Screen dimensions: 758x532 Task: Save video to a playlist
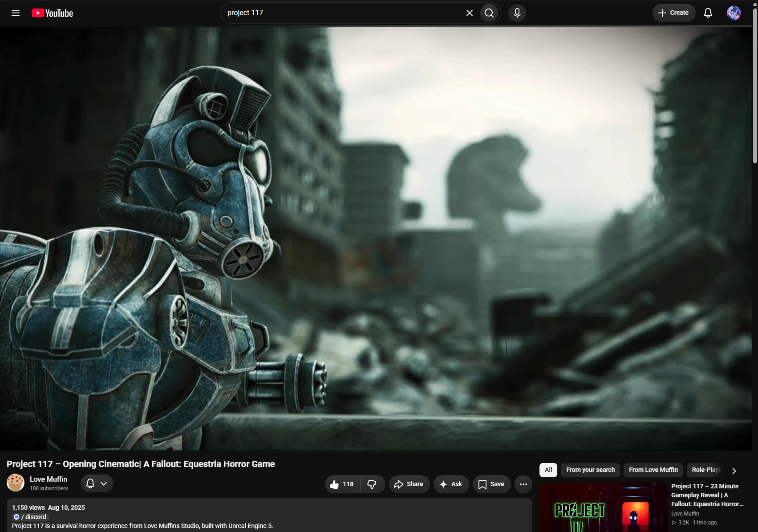(492, 484)
